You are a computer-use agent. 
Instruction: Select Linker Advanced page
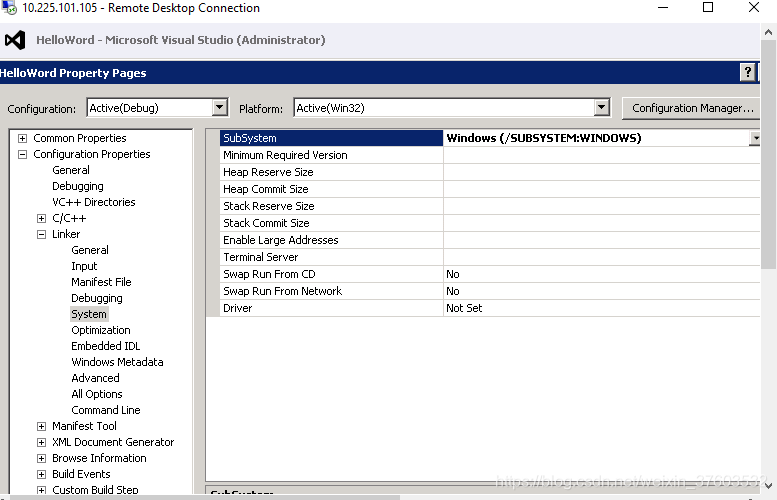pos(95,378)
